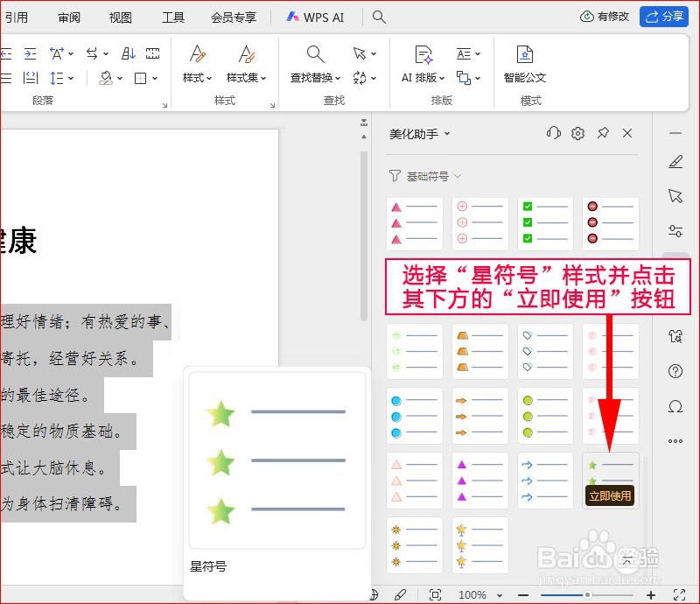Select the pen annotation tool in right sidebar
Image resolution: width=700 pixels, height=604 pixels.
(x=675, y=162)
